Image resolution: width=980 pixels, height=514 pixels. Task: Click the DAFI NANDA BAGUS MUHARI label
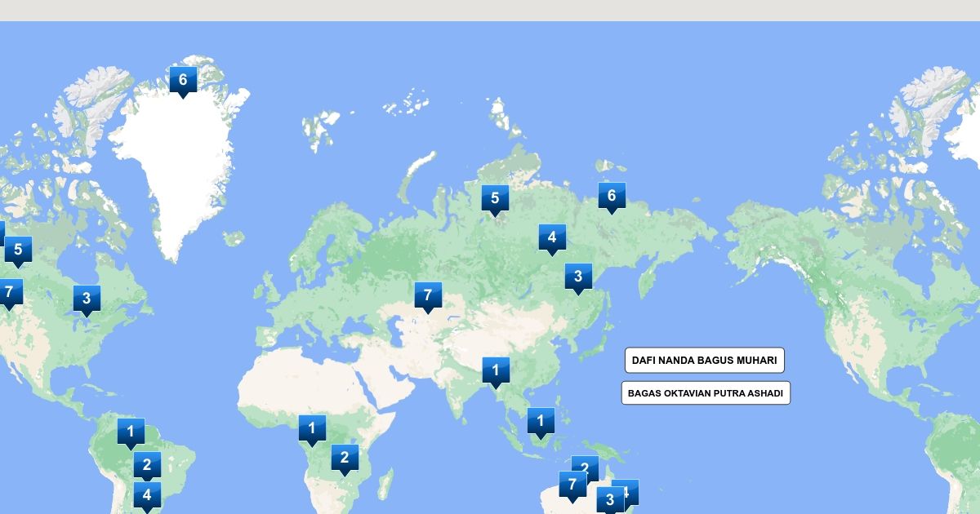pyautogui.click(x=705, y=361)
